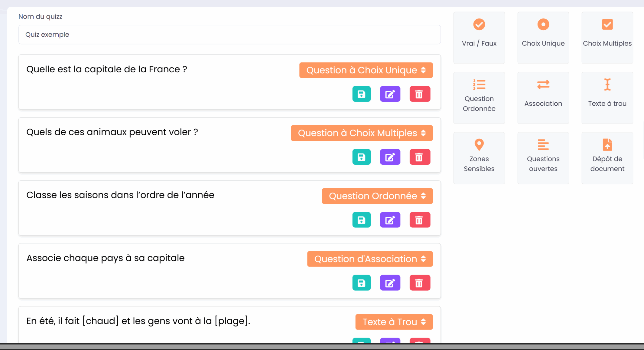Delete the seasons ordering question

point(420,220)
